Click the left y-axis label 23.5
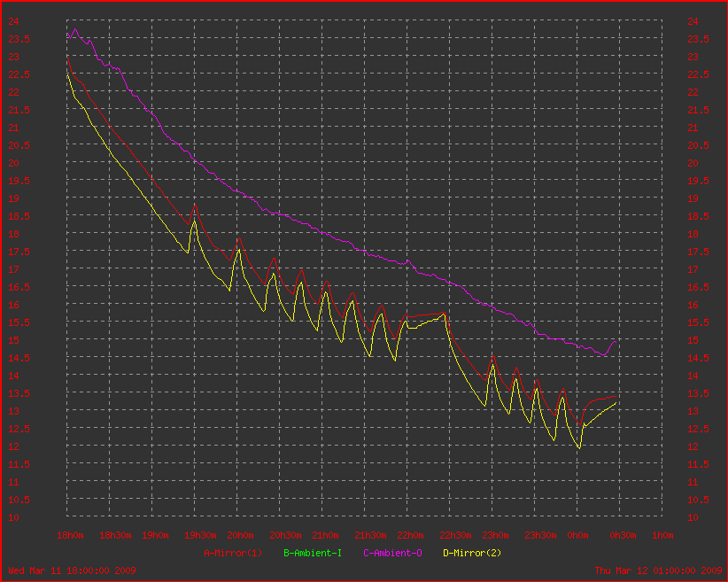728x582 pixels. pos(19,39)
